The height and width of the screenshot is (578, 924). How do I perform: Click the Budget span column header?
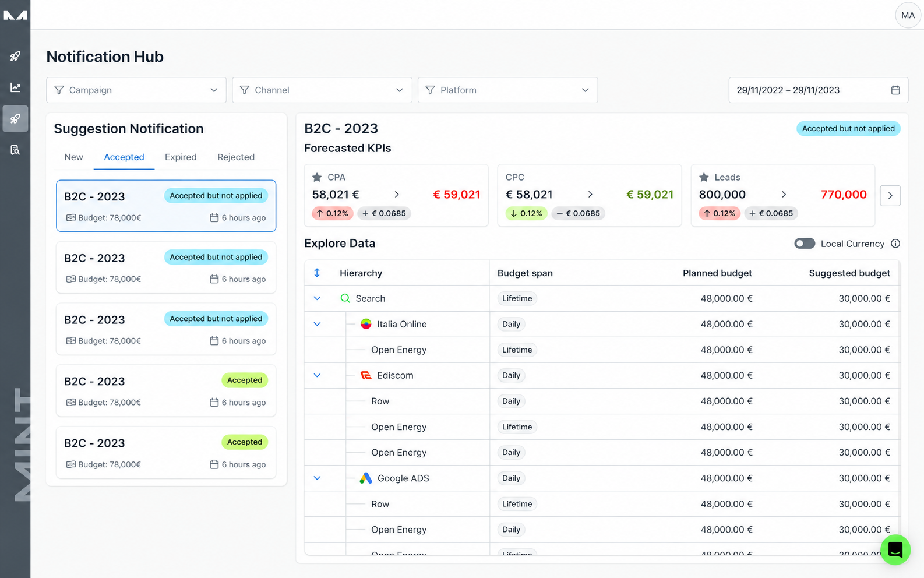click(x=525, y=273)
